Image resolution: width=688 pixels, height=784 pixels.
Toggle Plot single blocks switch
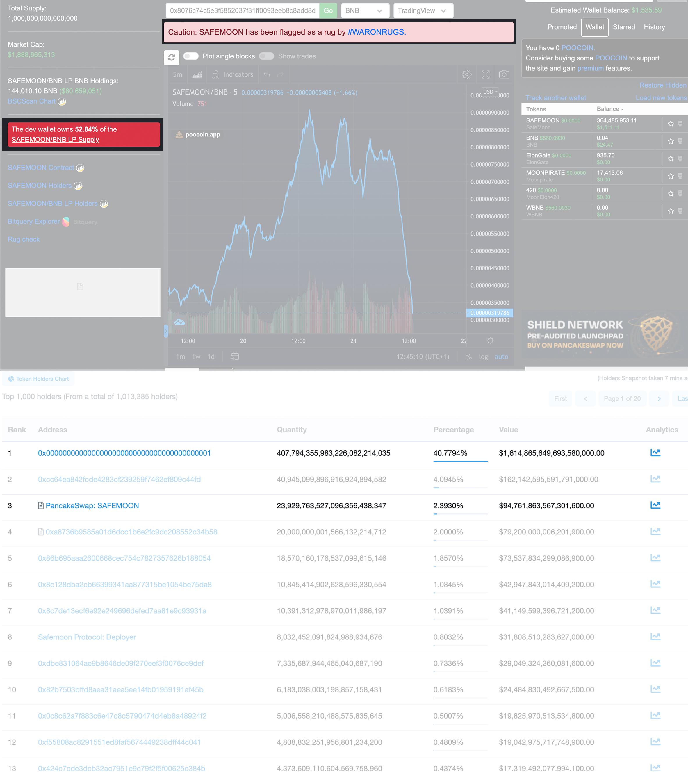click(190, 56)
